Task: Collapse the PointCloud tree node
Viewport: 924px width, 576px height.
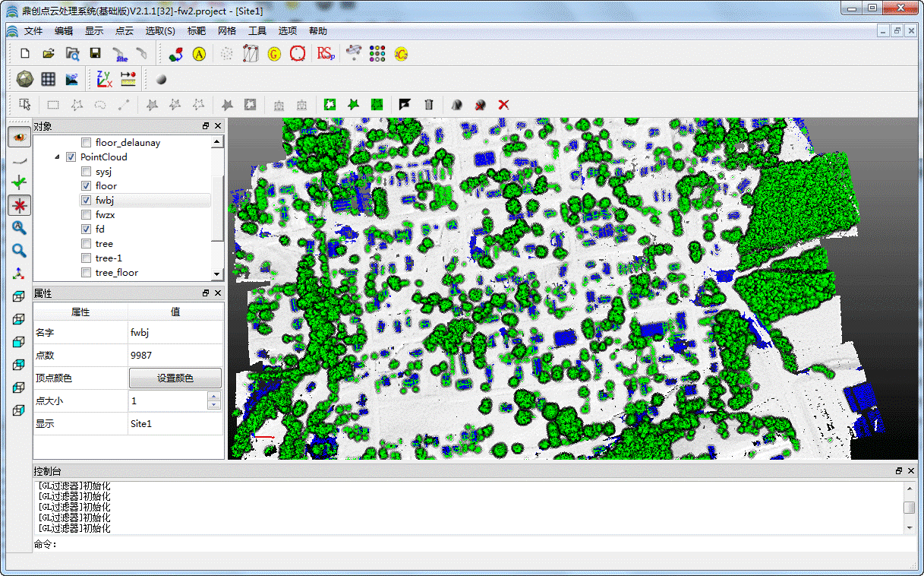Action: tap(57, 157)
